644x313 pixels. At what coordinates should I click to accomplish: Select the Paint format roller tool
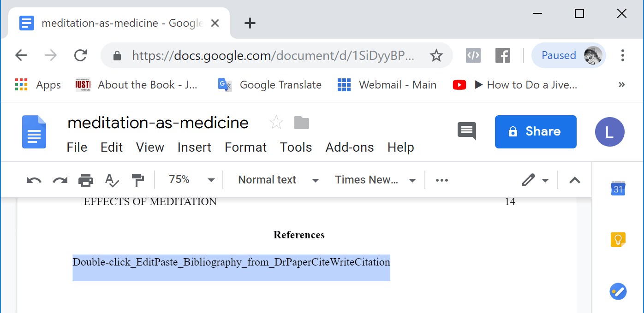[x=138, y=180]
